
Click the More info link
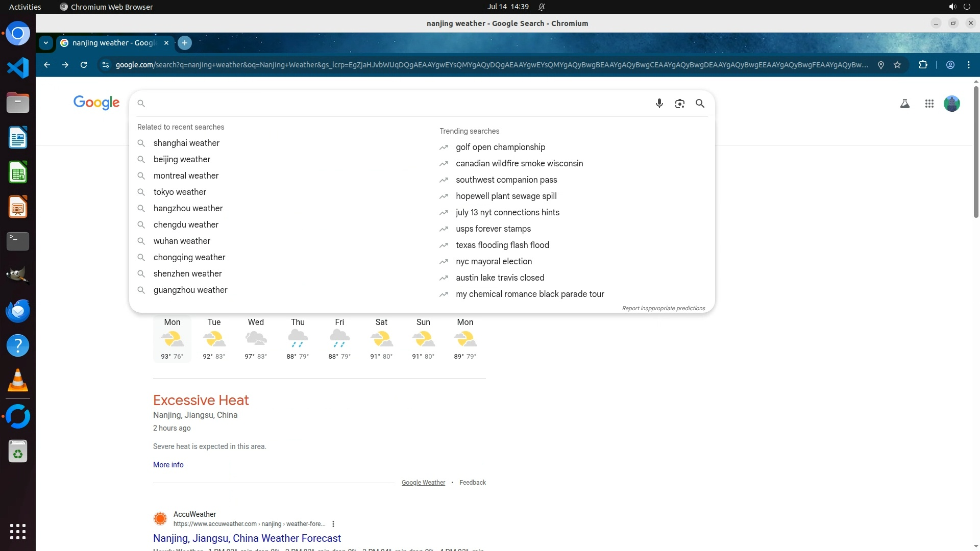pyautogui.click(x=168, y=465)
